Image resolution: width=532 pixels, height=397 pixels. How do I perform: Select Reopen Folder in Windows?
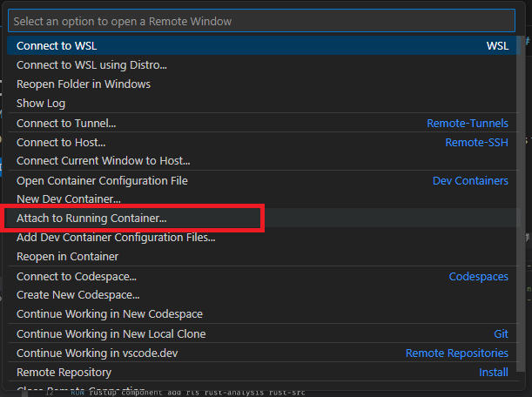click(264, 84)
